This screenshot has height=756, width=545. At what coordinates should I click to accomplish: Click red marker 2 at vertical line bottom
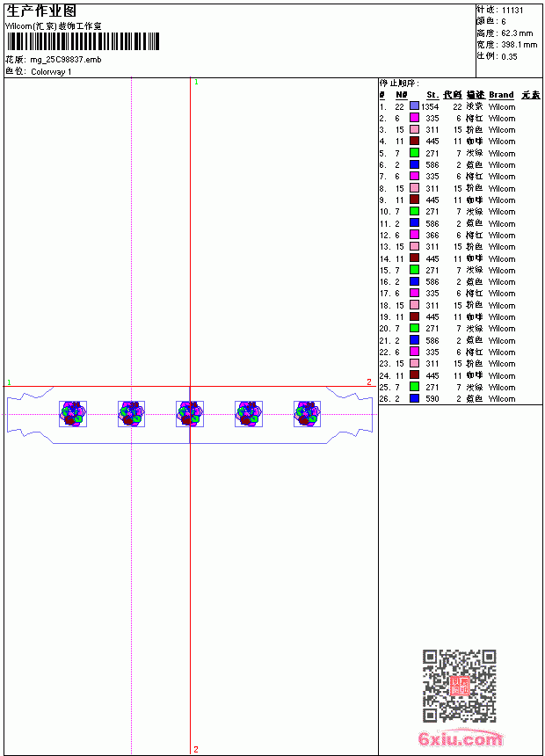[x=196, y=749]
